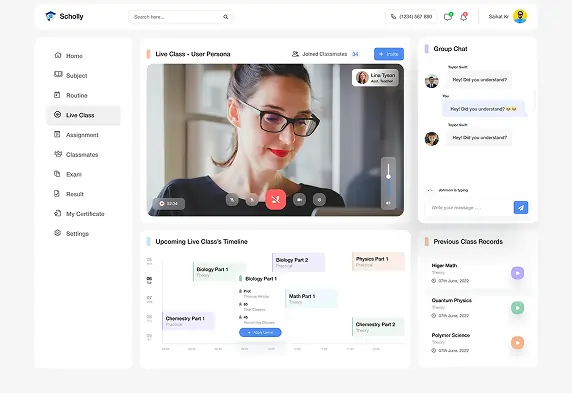Go to Home in the sidebar
Screen dimensions: 572x393
83,56
